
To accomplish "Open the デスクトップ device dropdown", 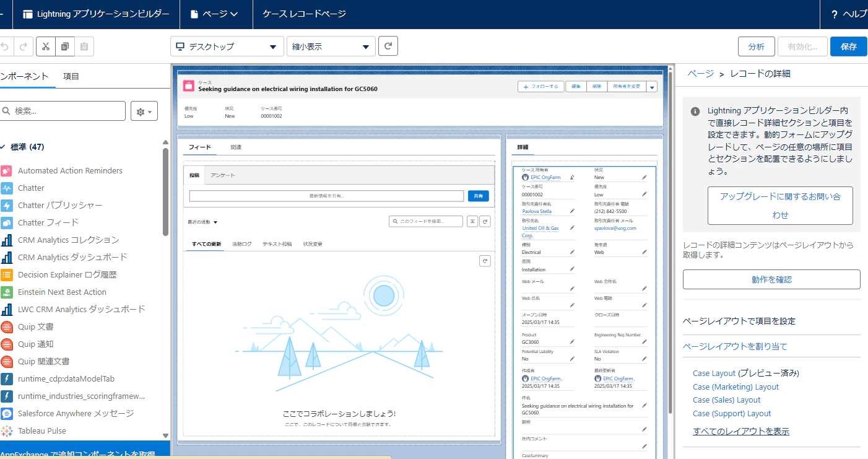I will 227,46.
